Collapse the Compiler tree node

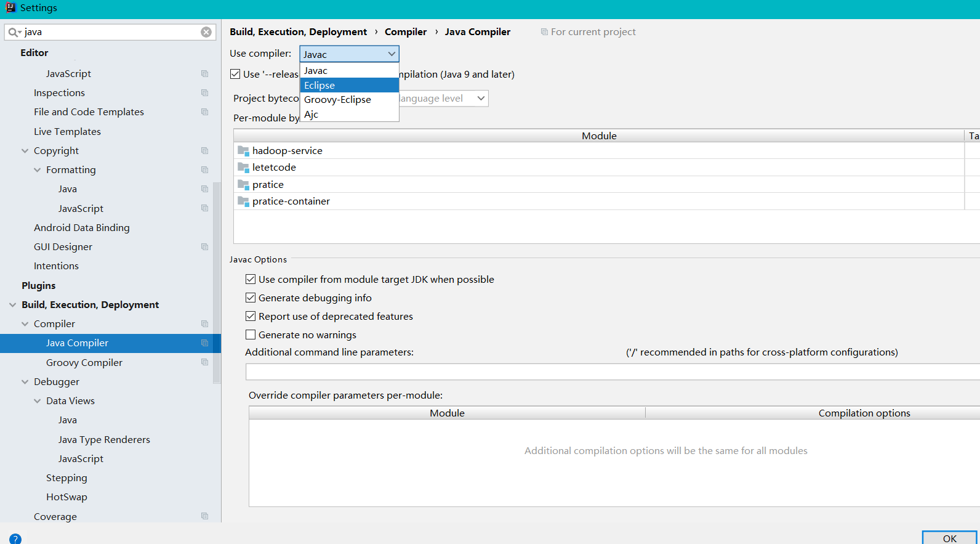coord(25,323)
